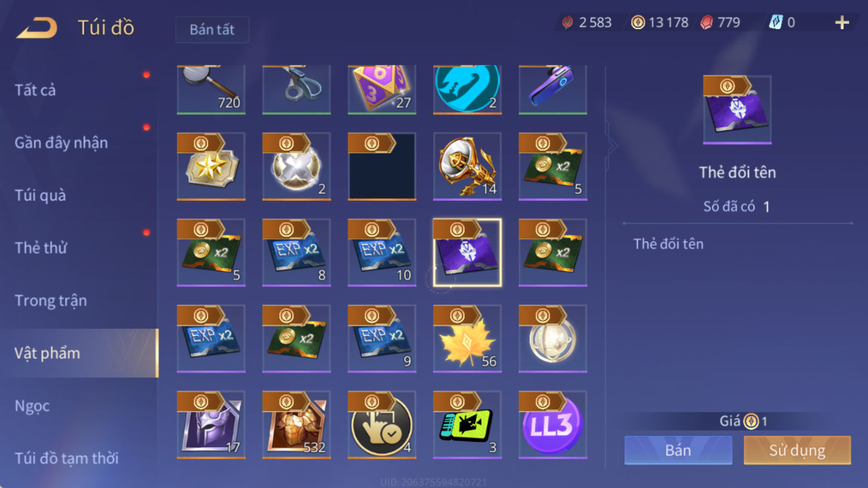Viewport: 868px width, 488px height.
Task: Choose the gold star ticket item
Action: (x=211, y=167)
